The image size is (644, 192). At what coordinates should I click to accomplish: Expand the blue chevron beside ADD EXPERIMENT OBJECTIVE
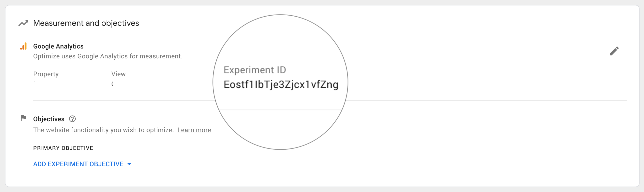pos(129,164)
